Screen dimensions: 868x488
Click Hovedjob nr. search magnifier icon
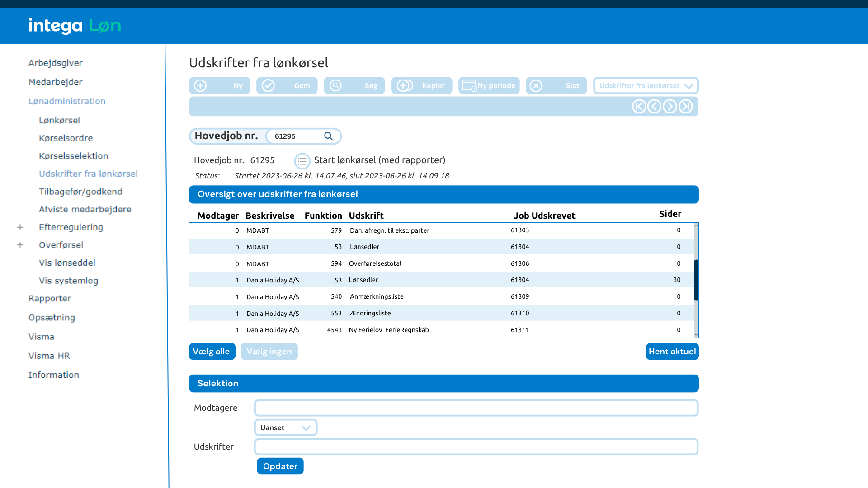[x=328, y=136]
